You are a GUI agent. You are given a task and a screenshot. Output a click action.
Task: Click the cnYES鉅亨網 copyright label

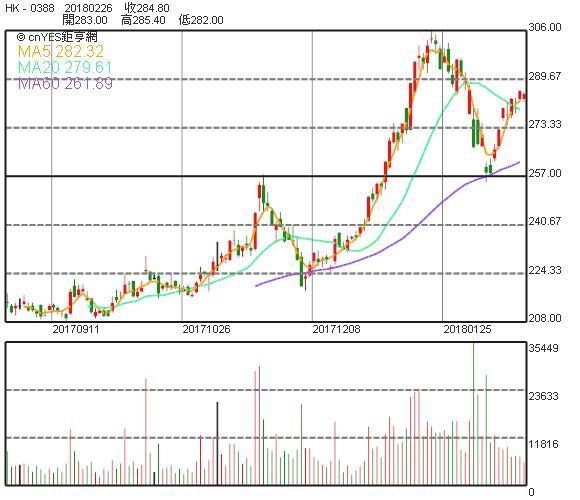[x=57, y=37]
